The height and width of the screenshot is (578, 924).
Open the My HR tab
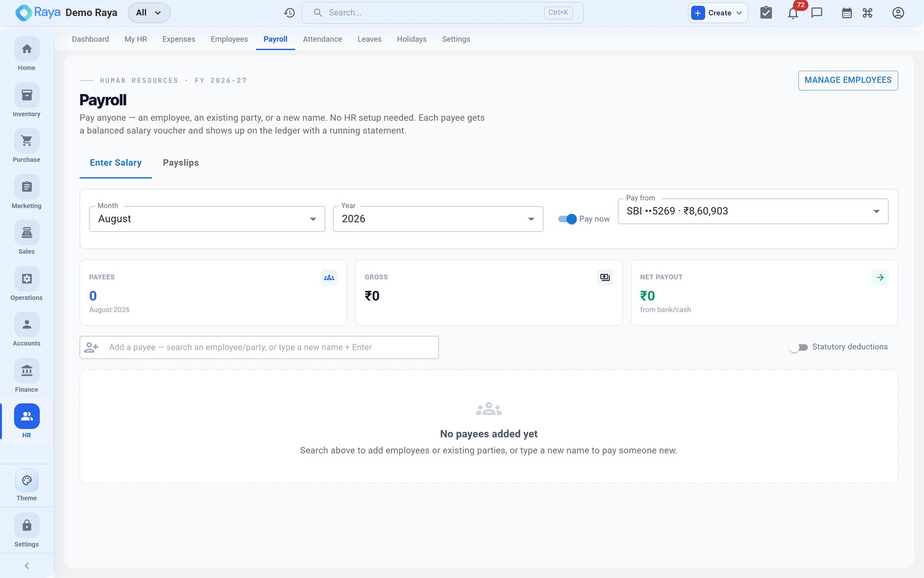136,39
